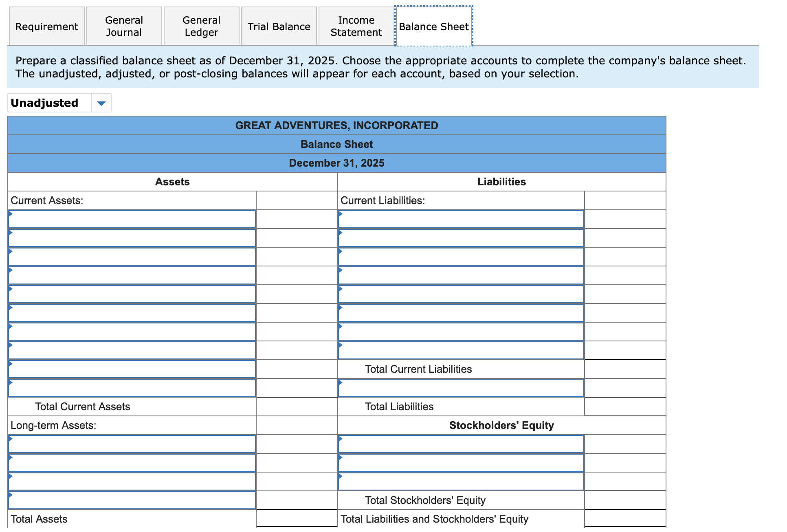Click amount cell beside first current asset row
Screen dimensions: 787x532
(297, 220)
